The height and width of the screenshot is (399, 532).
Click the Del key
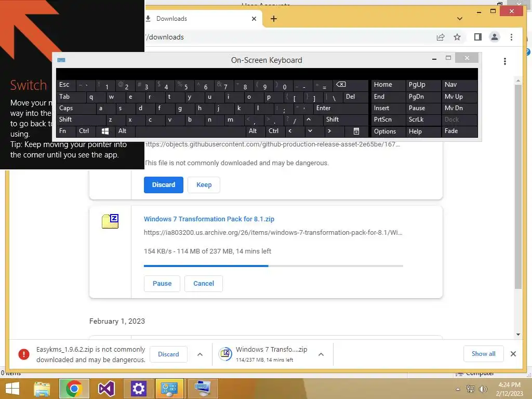pyautogui.click(x=356, y=97)
